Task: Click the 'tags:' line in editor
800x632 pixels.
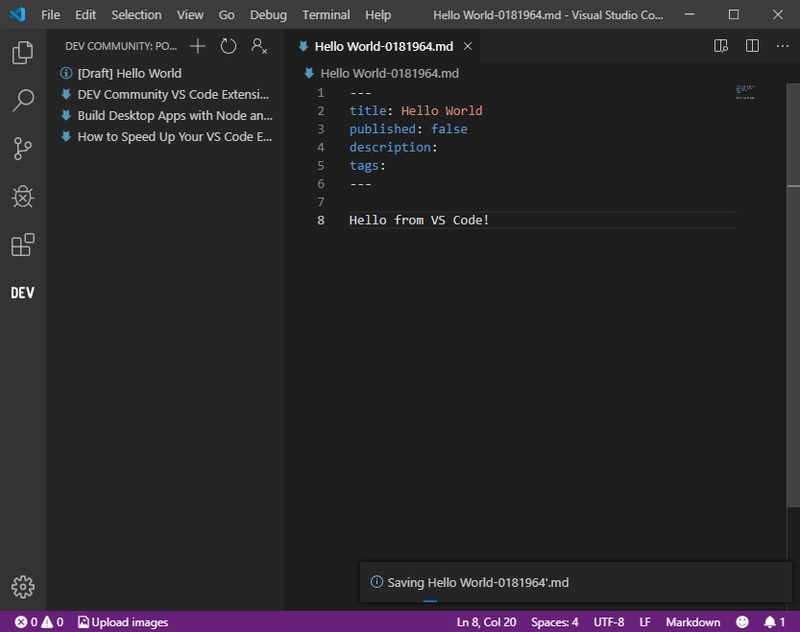Action: pyautogui.click(x=367, y=166)
